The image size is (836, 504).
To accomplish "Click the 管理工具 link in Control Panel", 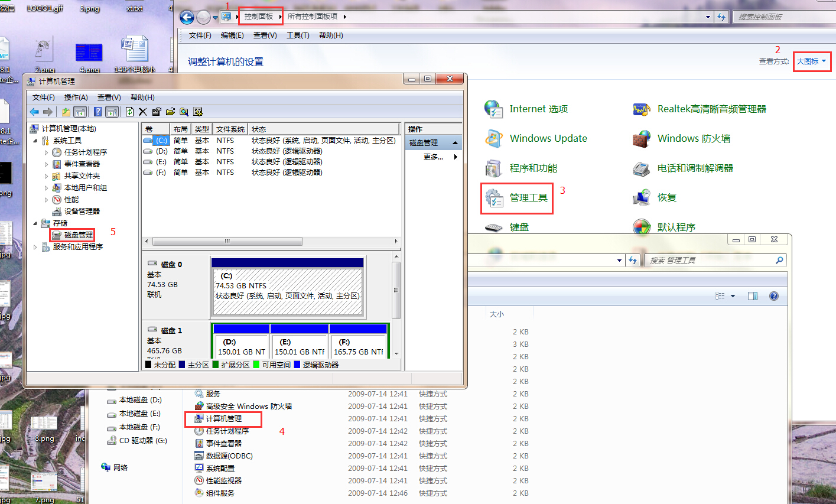I will (528, 198).
